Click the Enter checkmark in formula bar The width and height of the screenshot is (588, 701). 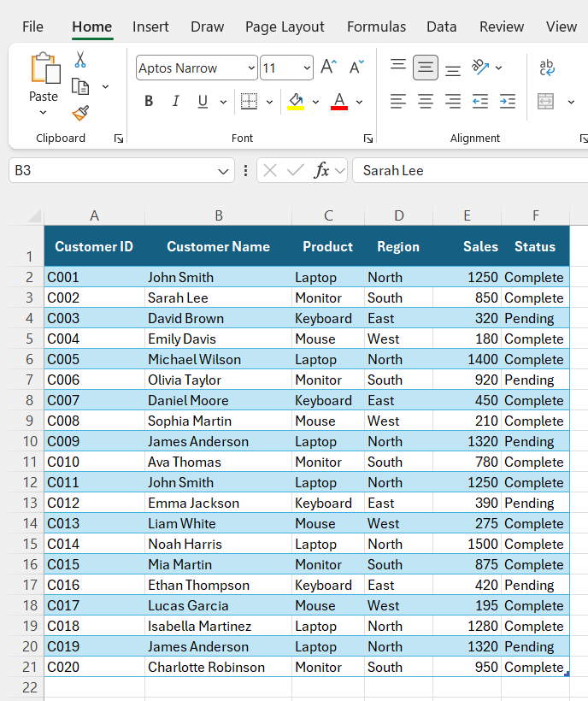point(296,170)
